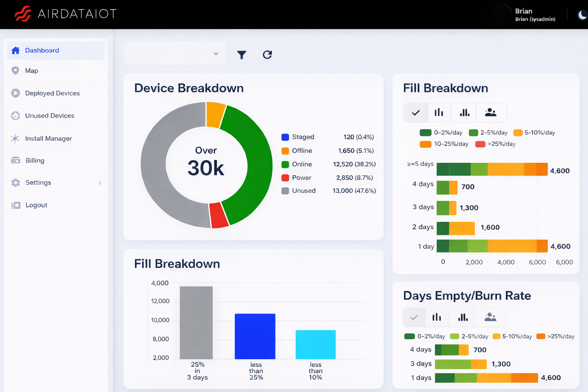
Task: Toggle checkmark view in Fill Breakdown panel
Action: pos(415,112)
